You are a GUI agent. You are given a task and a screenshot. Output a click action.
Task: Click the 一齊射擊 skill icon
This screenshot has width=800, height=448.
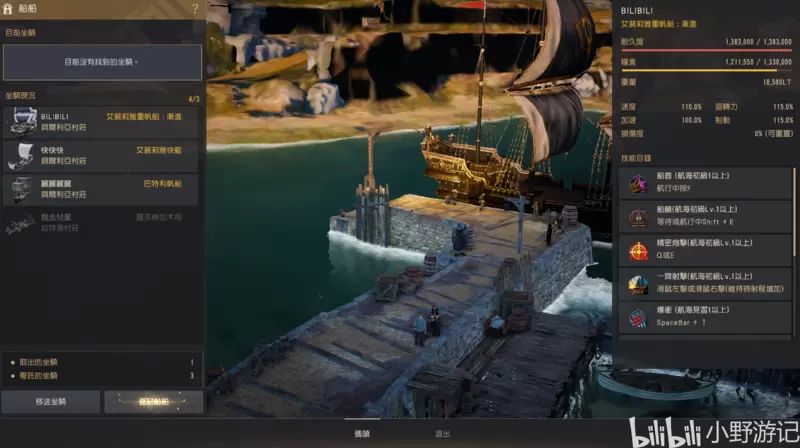click(638, 284)
